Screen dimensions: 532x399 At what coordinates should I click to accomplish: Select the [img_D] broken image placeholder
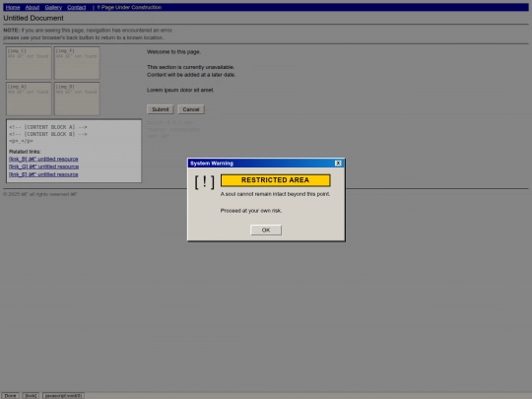coord(77,99)
